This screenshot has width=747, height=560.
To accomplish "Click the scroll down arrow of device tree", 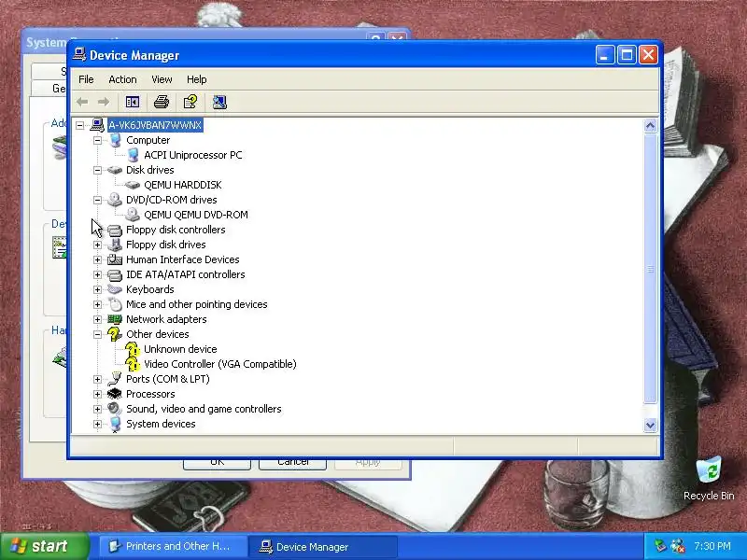I will coord(650,425).
